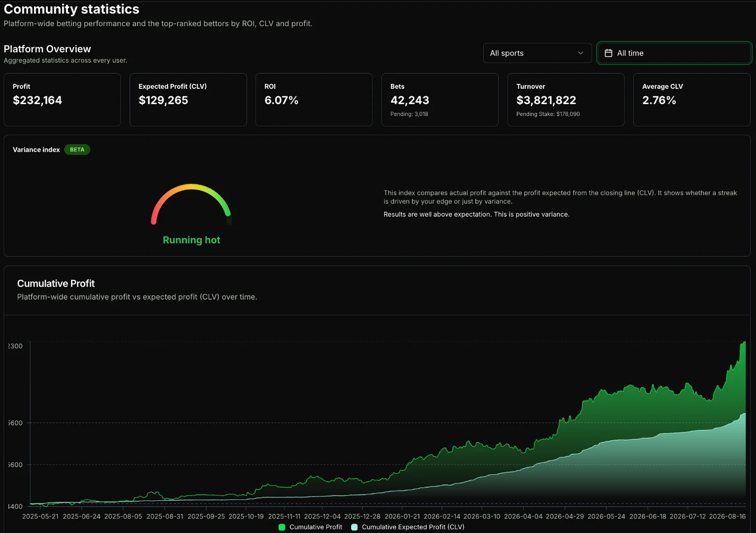The image size is (756, 533).
Task: Select the Expected Profit (CLV) card
Action: (x=188, y=100)
